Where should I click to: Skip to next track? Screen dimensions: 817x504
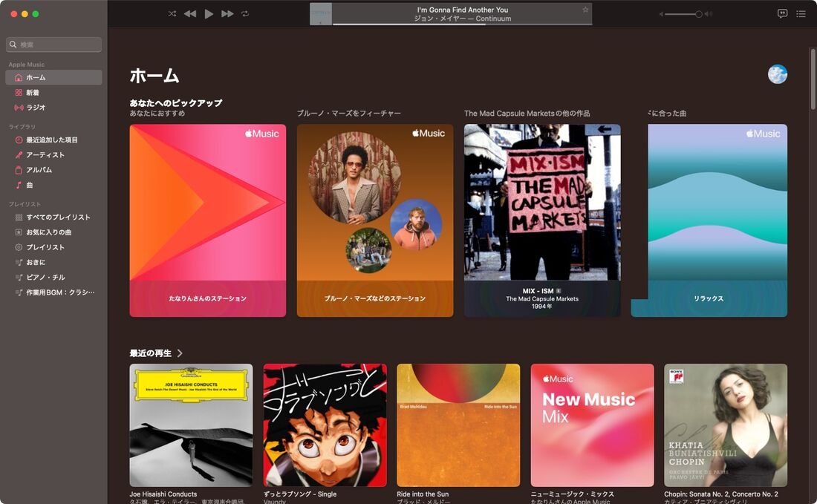pos(227,14)
